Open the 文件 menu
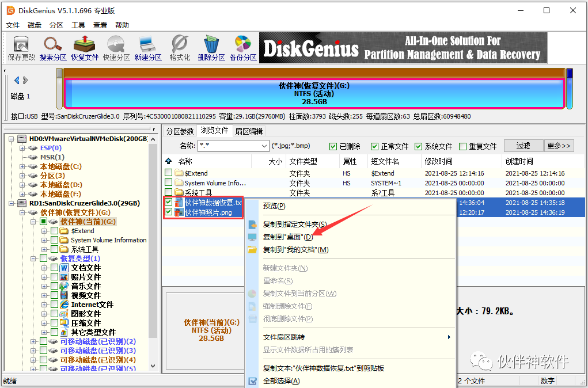588x388 pixels. (13, 25)
